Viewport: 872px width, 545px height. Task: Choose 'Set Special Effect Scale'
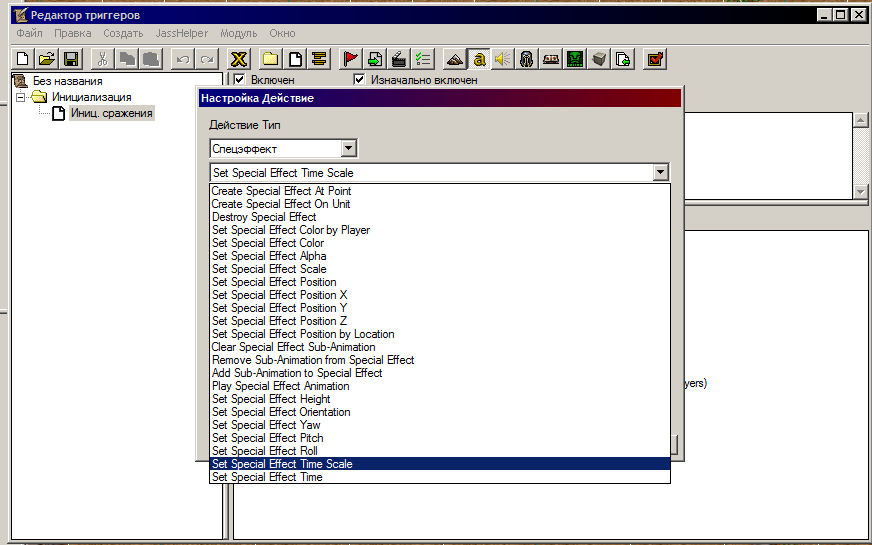click(x=440, y=269)
